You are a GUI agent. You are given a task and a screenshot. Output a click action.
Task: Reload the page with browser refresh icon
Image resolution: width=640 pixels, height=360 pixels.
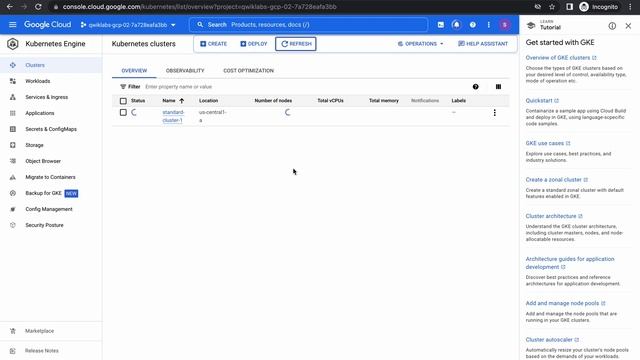coord(38,7)
